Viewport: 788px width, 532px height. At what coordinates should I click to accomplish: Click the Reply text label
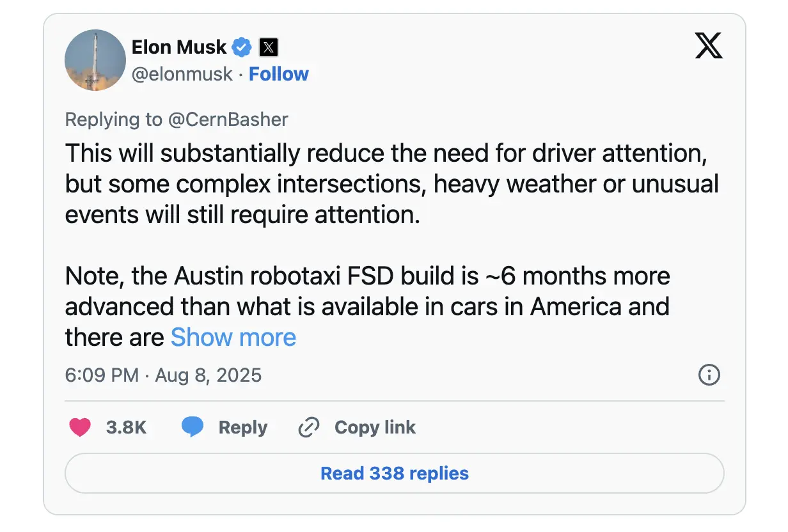coord(242,427)
